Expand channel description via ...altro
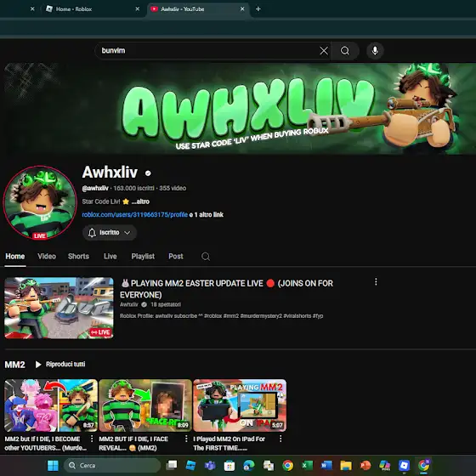The width and height of the screenshot is (476, 476). [x=140, y=201]
